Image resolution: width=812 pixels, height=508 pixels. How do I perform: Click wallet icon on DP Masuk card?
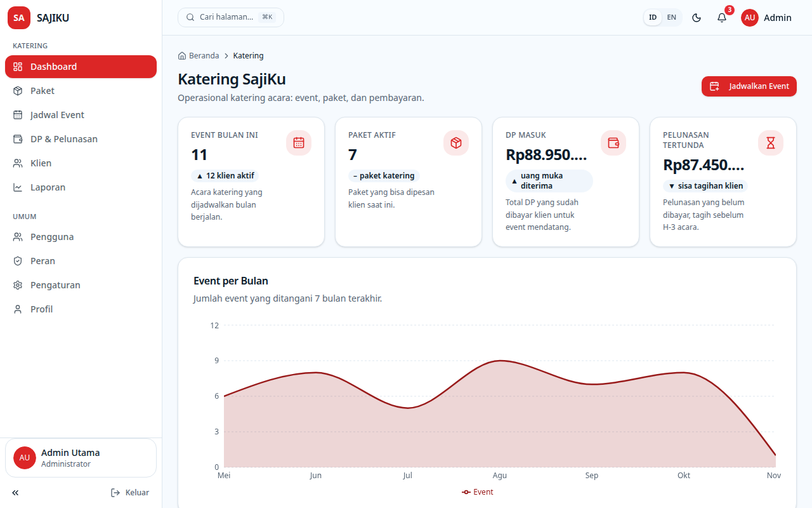[613, 143]
